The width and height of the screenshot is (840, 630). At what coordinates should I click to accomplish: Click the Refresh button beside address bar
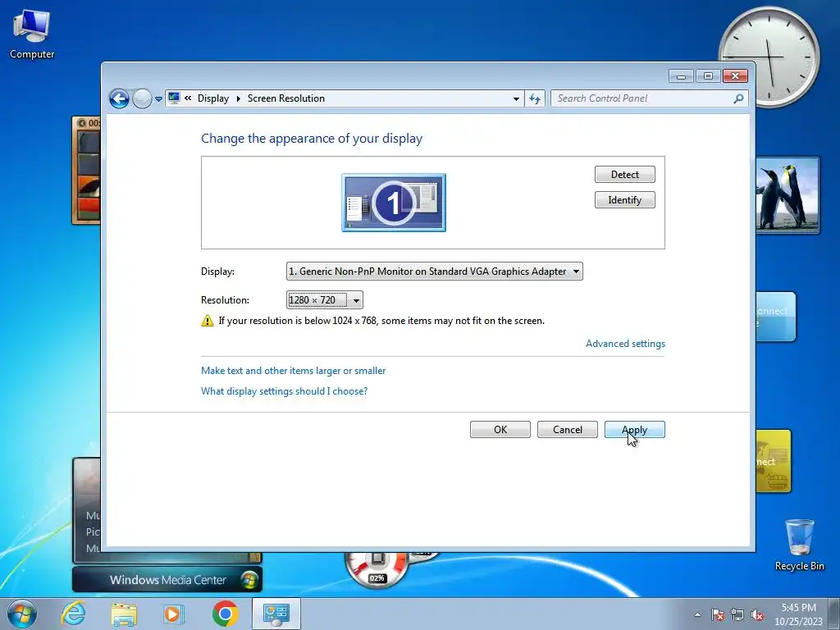pyautogui.click(x=535, y=98)
